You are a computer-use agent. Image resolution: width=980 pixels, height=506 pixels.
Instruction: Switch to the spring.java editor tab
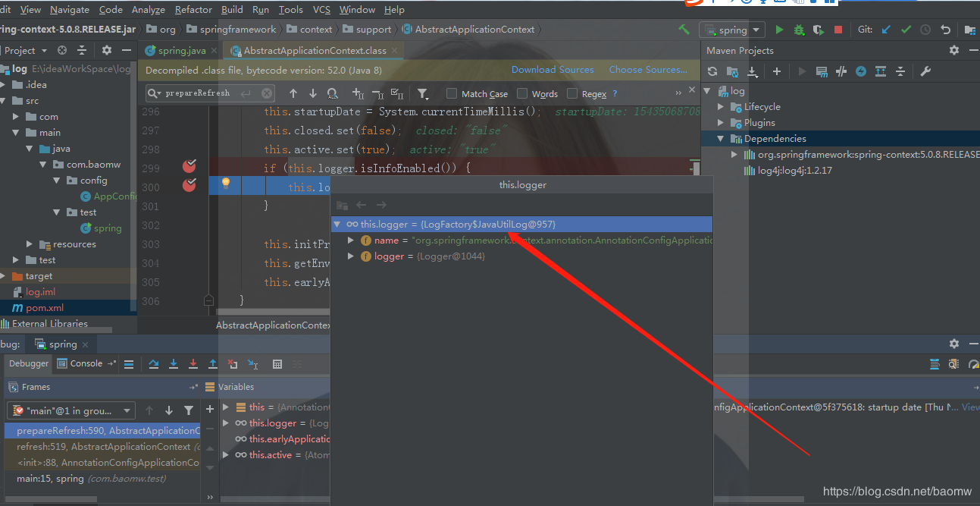tap(180, 51)
